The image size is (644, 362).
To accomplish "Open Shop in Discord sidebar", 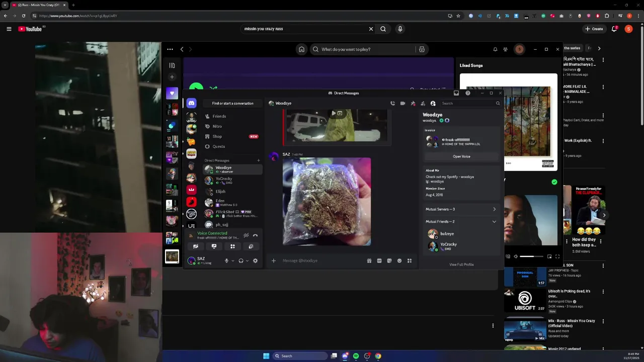I will coord(232,136).
